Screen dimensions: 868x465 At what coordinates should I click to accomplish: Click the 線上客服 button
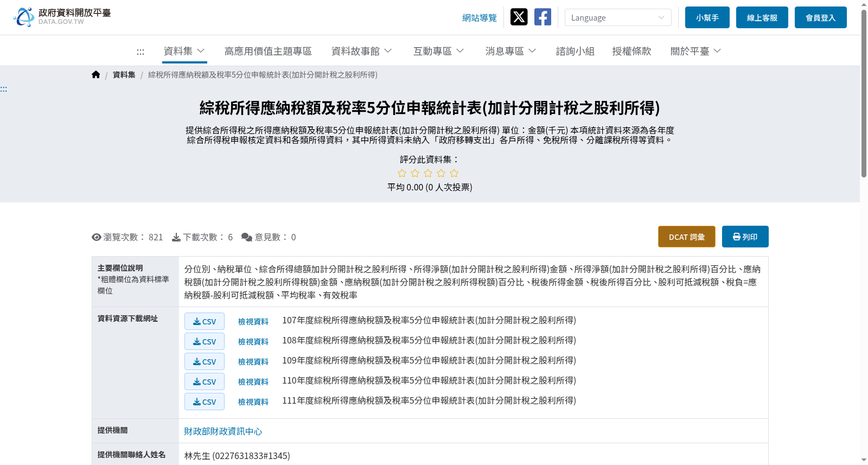[762, 17]
